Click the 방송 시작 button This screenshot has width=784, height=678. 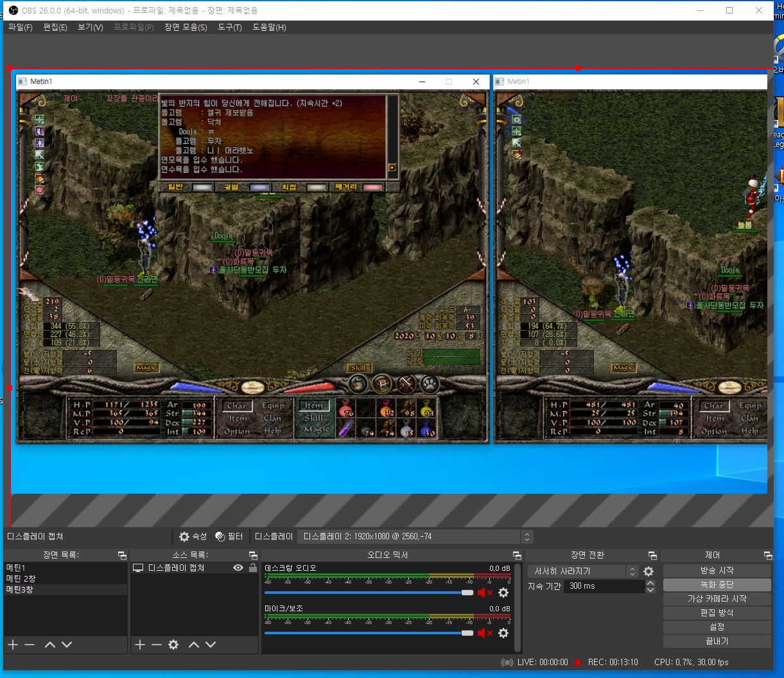(x=717, y=571)
